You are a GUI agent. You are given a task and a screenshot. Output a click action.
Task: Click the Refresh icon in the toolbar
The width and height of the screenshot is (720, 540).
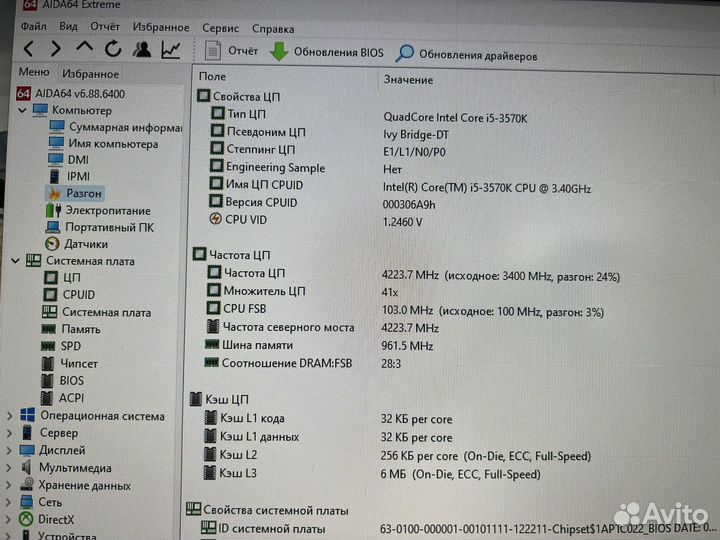click(x=113, y=49)
